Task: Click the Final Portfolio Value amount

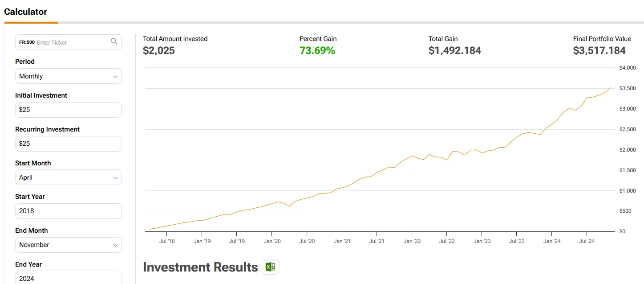Action: click(x=599, y=51)
